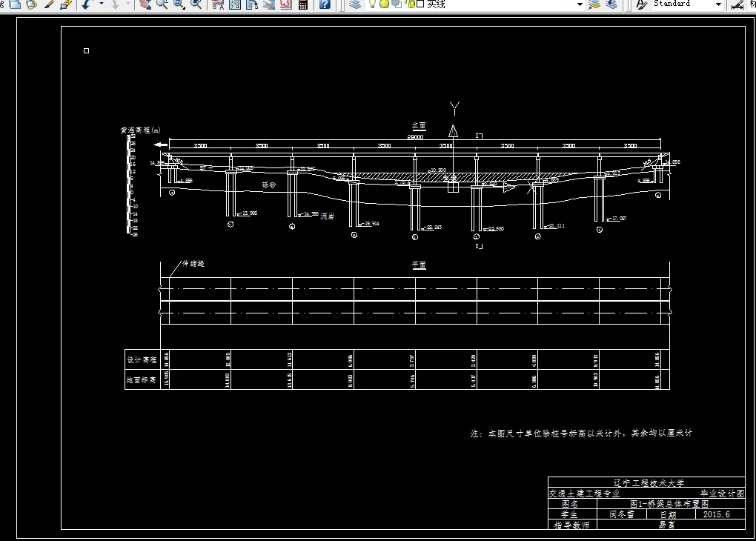Click the 毕业设计图 title block text
756x541 pixels.
coord(722,494)
